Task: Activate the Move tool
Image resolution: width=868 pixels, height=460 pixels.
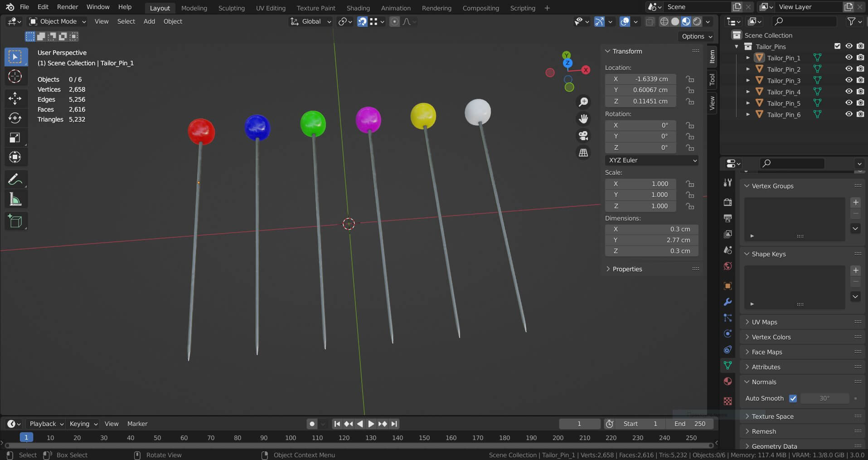Action: 15,98
